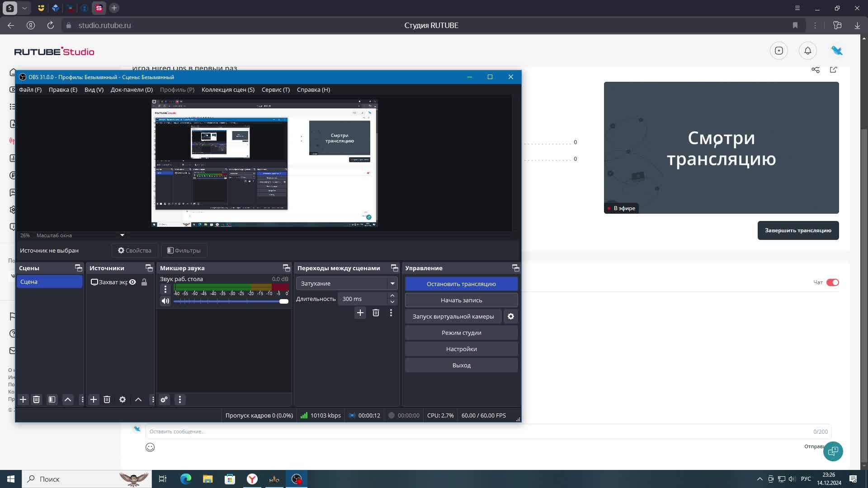
Task: Open Затухание transition dropdown
Action: [347, 283]
